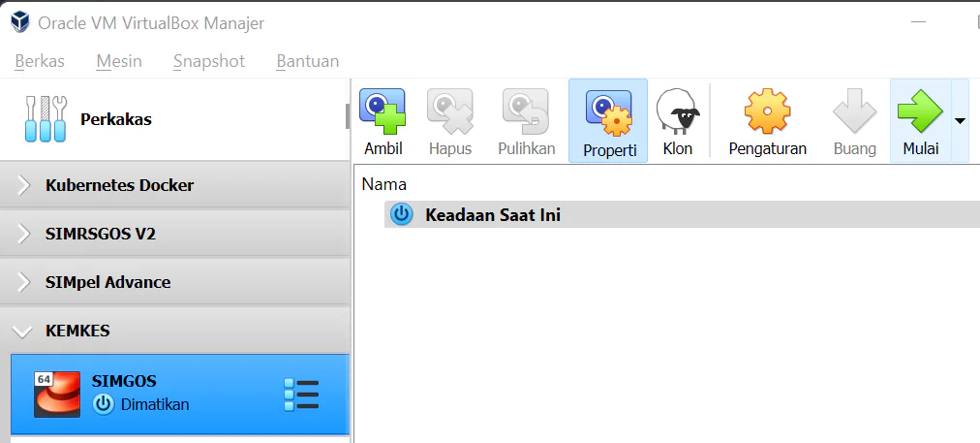Expand the Kubernetes Docker group
Screen dimensions: 980x443
pyautogui.click(x=23, y=185)
